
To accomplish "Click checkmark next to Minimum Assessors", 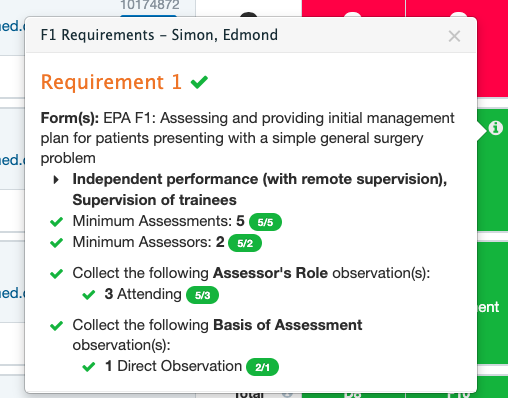I will pos(56,243).
